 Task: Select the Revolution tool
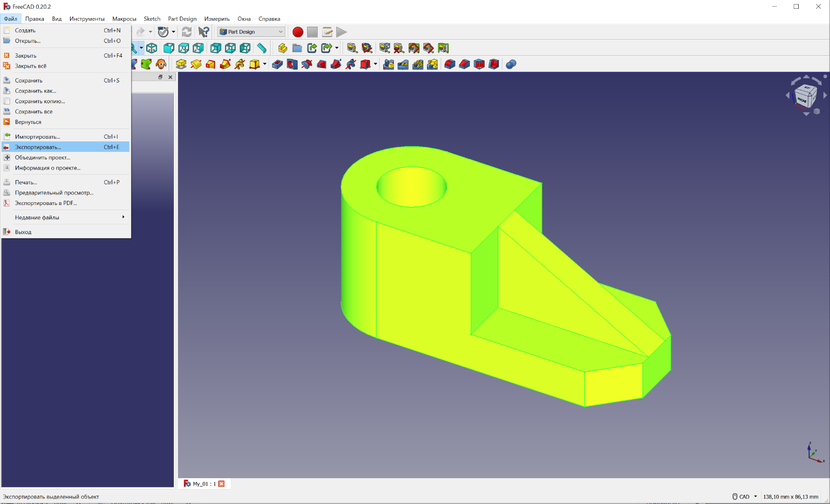click(x=196, y=64)
